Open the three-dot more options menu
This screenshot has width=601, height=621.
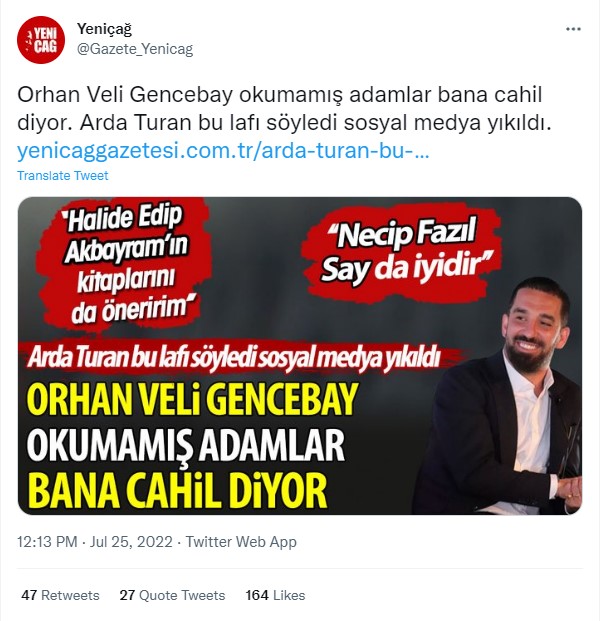[573, 29]
